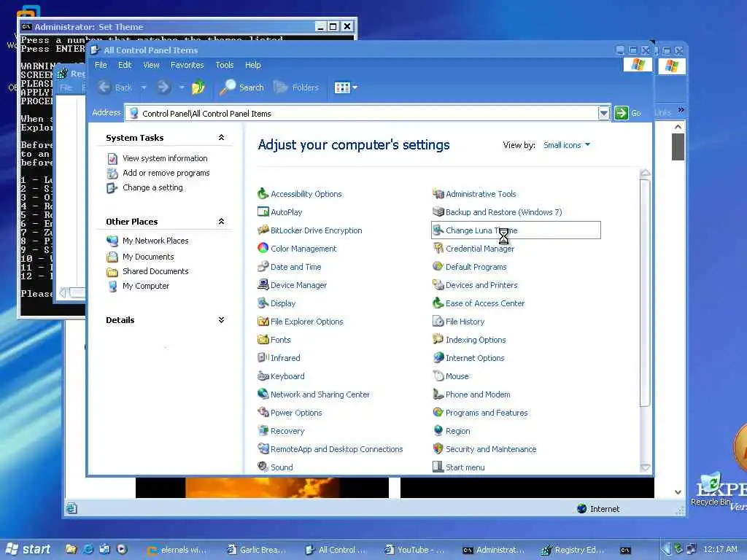Viewport: 747px width, 560px height.
Task: Click the Back toolbar button
Action: point(115,87)
